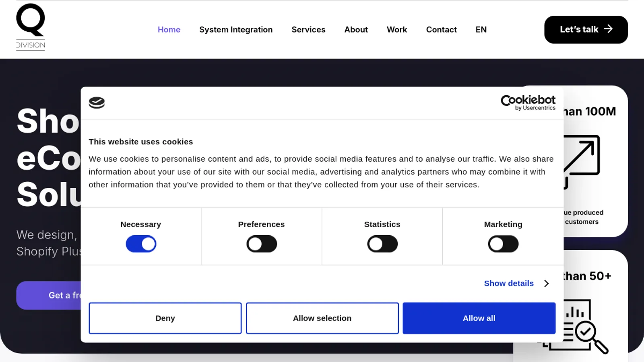
Task: Click the Allow selection button
Action: [322, 318]
